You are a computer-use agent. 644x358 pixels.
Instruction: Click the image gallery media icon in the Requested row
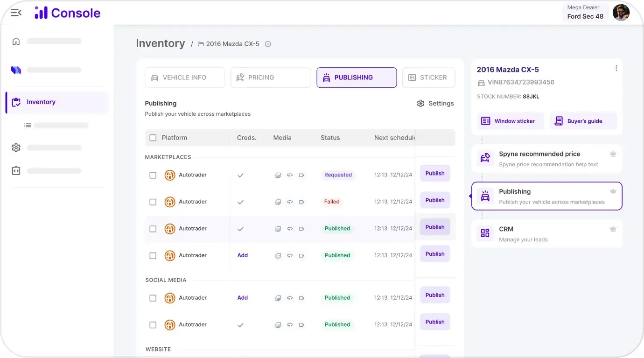[x=278, y=175]
